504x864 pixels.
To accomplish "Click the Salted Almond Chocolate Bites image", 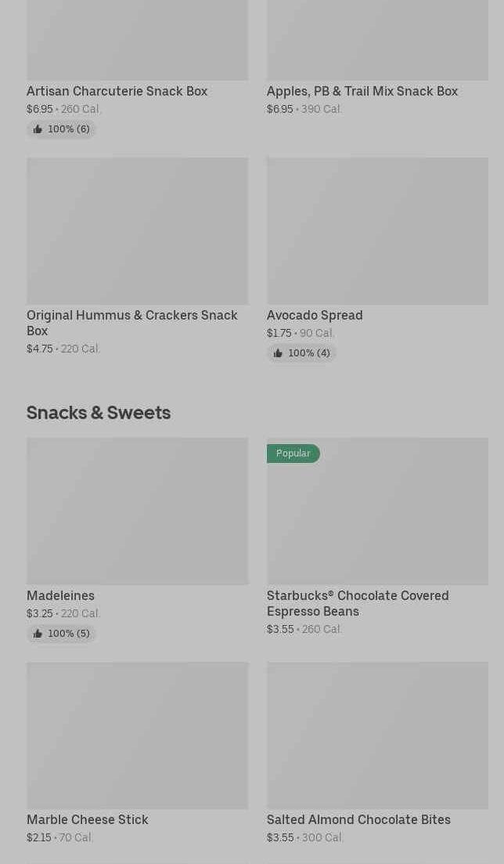I will click(x=377, y=735).
